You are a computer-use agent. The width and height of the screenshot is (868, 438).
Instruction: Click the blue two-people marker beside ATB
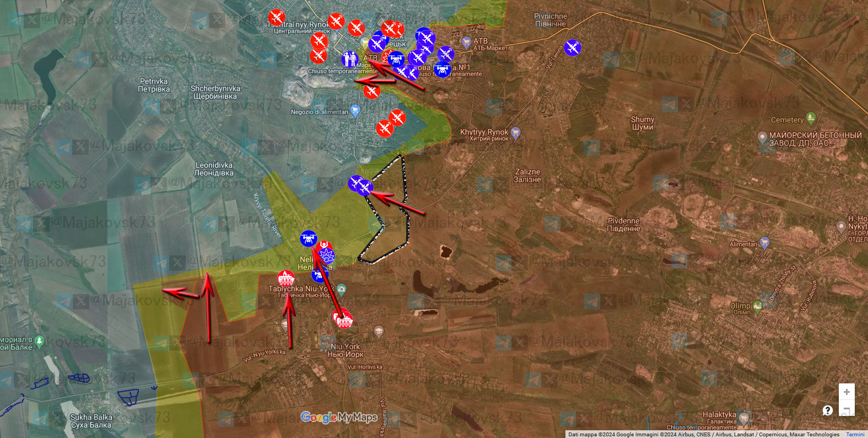pyautogui.click(x=349, y=58)
